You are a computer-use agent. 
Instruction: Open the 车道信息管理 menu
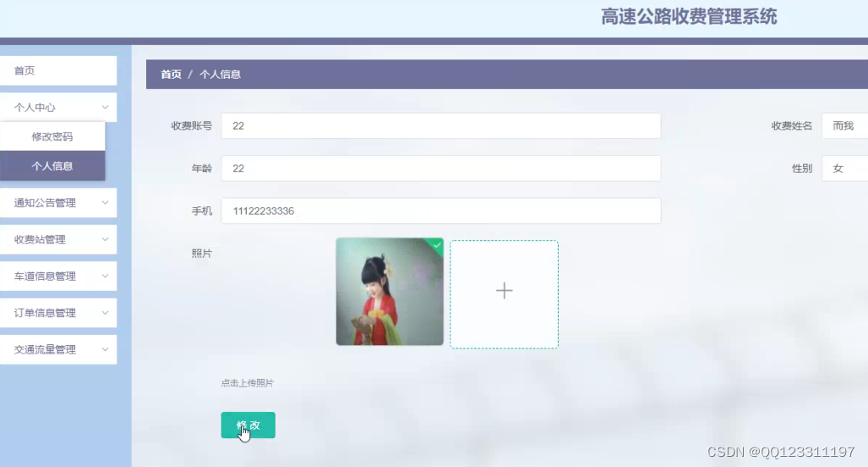point(58,276)
